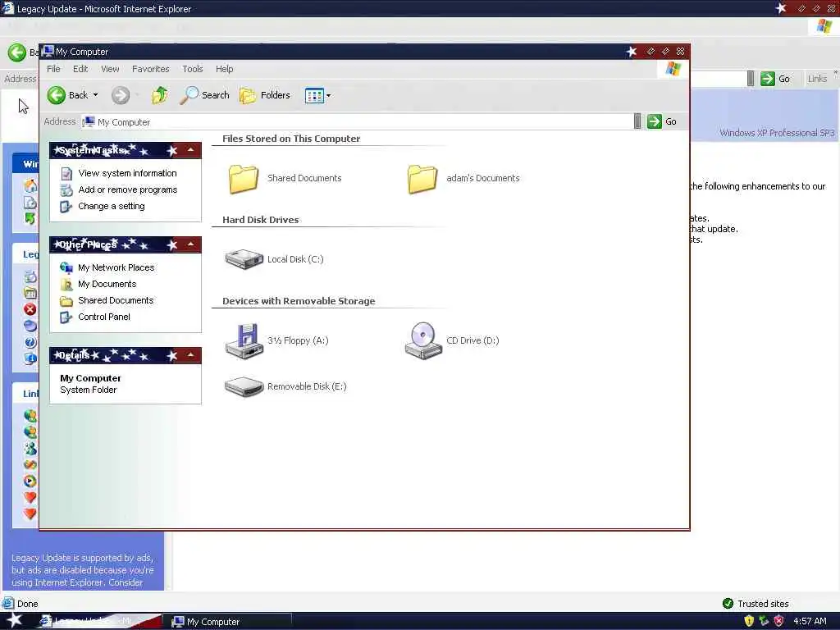The image size is (840, 630).
Task: Select the 3½ Floppy (A:) icon
Action: pyautogui.click(x=244, y=340)
